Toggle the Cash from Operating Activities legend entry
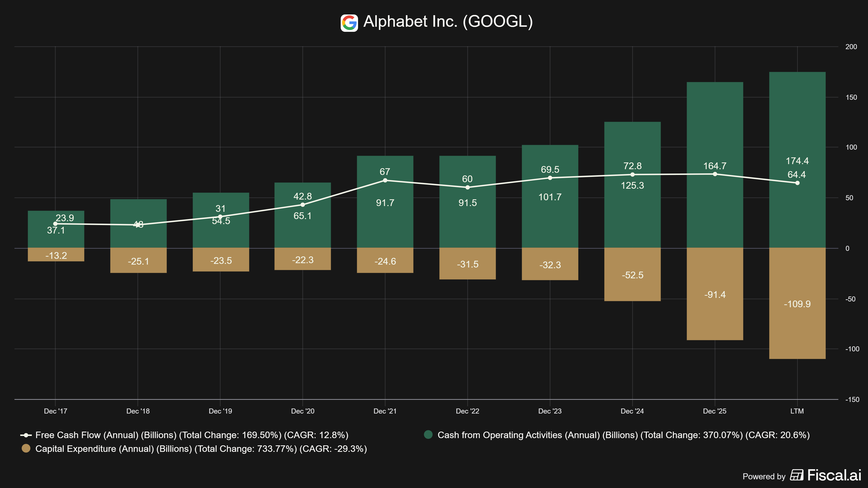This screenshot has height=488, width=868. 617,435
